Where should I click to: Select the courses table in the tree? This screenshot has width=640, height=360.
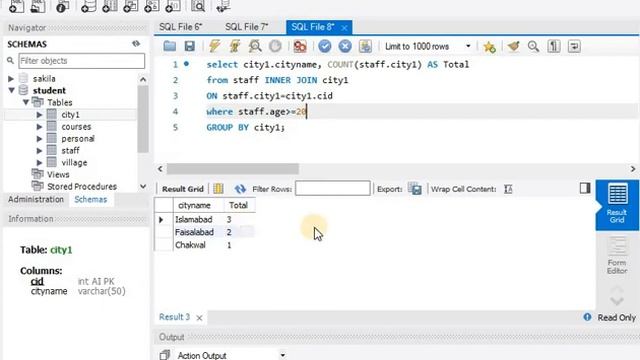click(76, 127)
